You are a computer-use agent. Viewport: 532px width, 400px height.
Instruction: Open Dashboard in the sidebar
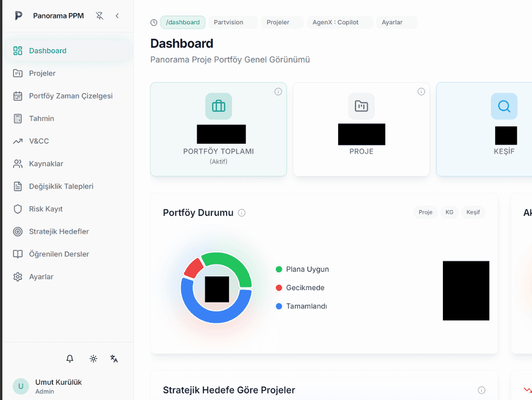pyautogui.click(x=68, y=51)
